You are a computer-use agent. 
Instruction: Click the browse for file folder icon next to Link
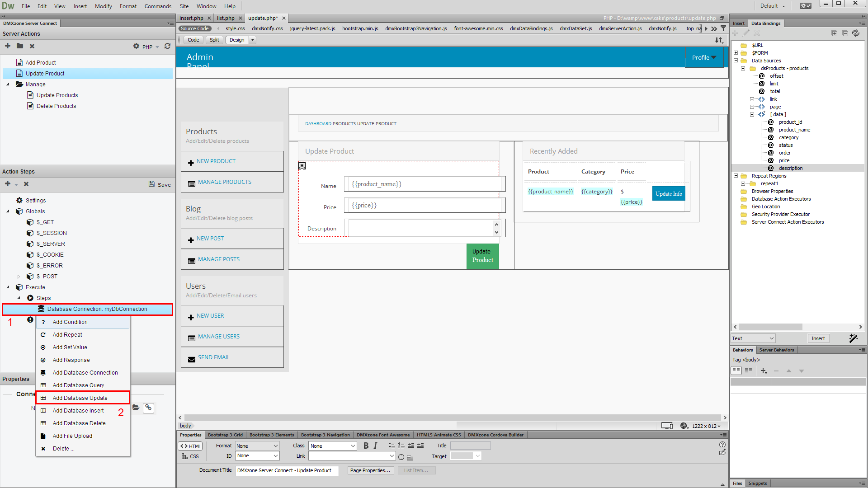[410, 457]
